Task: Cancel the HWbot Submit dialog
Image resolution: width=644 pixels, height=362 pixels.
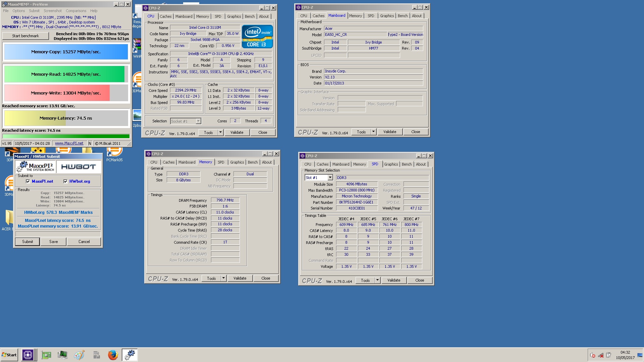Action: coord(84,242)
